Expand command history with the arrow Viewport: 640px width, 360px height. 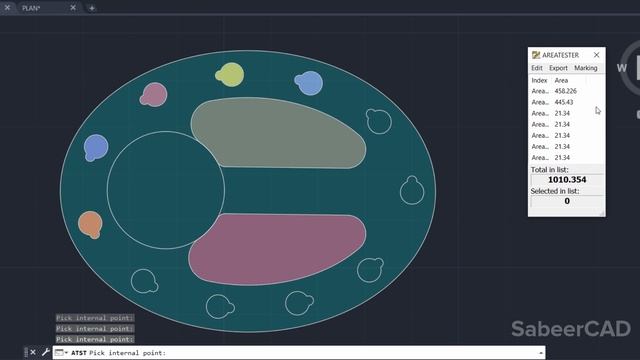coord(541,353)
